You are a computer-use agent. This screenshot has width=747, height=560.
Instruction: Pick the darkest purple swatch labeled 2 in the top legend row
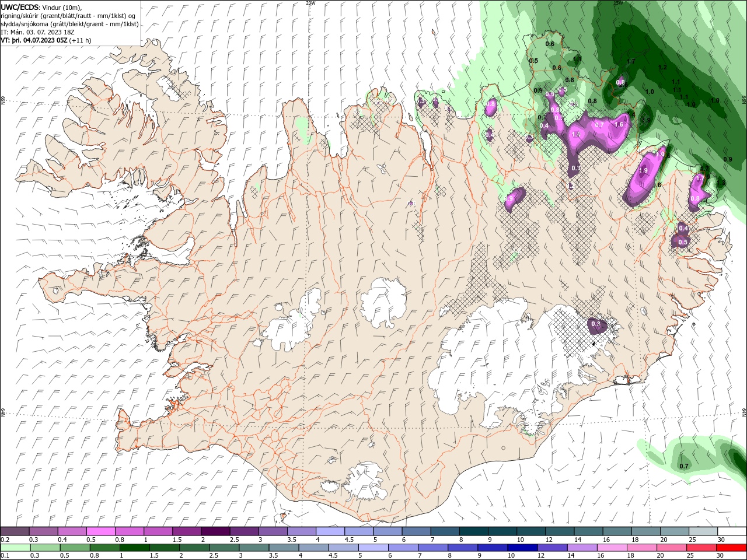coord(215,531)
